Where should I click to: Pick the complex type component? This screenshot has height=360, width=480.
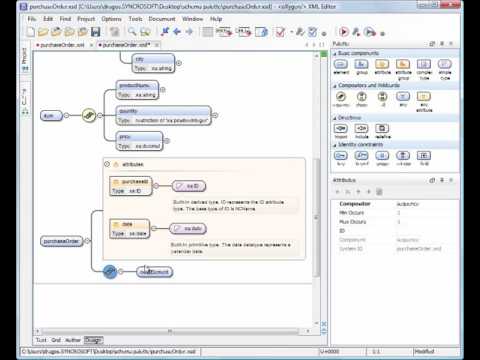pos(424,69)
